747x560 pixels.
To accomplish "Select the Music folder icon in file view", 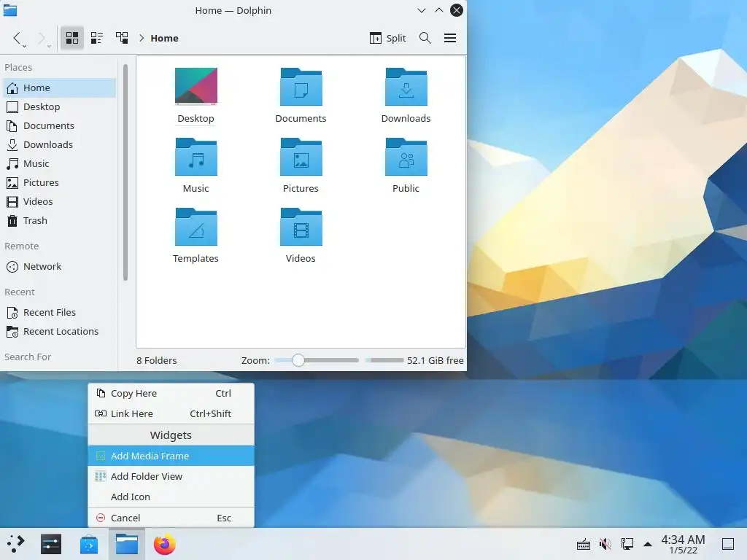I will (x=196, y=156).
